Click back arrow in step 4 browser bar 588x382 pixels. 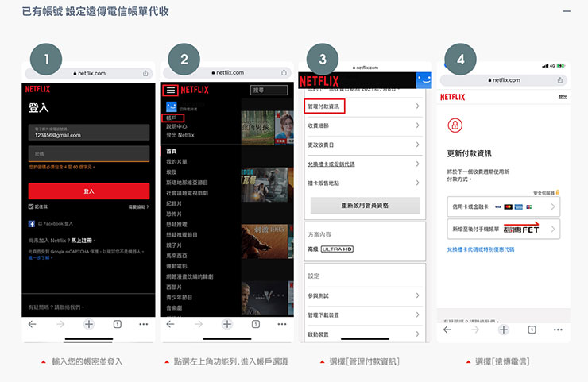[447, 330]
